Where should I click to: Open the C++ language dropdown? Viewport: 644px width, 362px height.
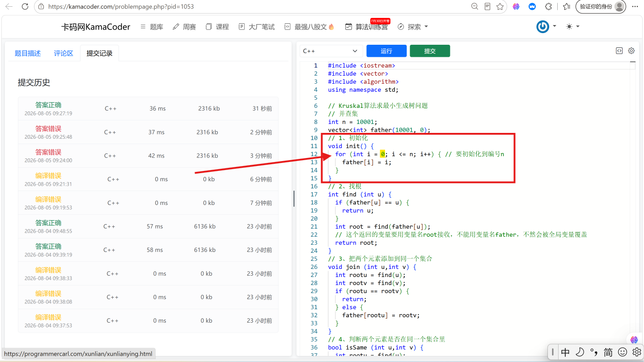331,51
